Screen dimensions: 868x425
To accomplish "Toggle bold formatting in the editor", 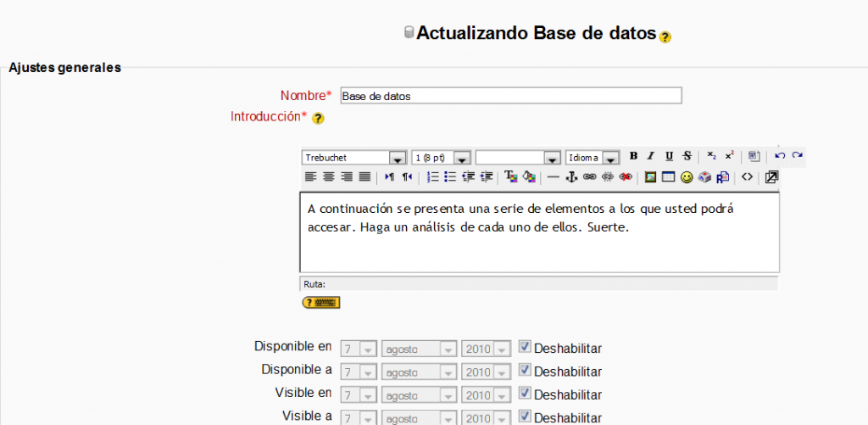I will [x=633, y=156].
